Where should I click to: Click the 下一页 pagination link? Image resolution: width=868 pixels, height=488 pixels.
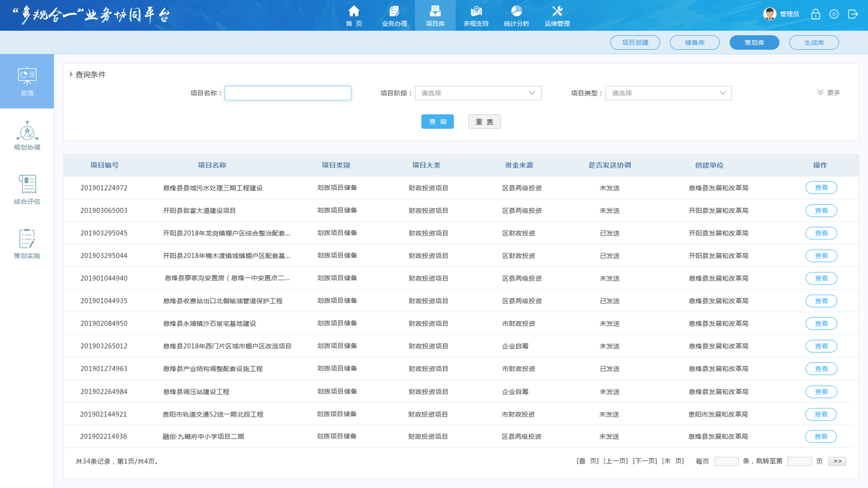[x=645, y=461]
